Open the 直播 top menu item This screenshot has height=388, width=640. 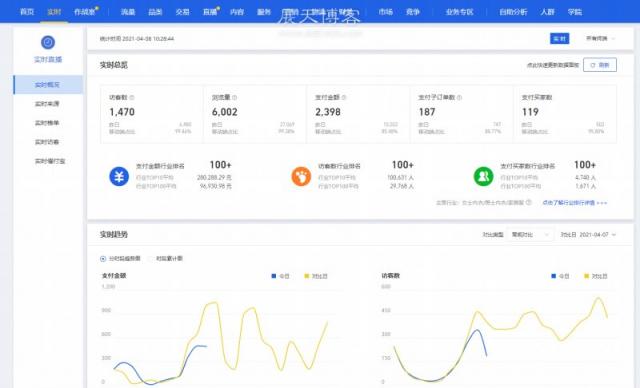210,12
